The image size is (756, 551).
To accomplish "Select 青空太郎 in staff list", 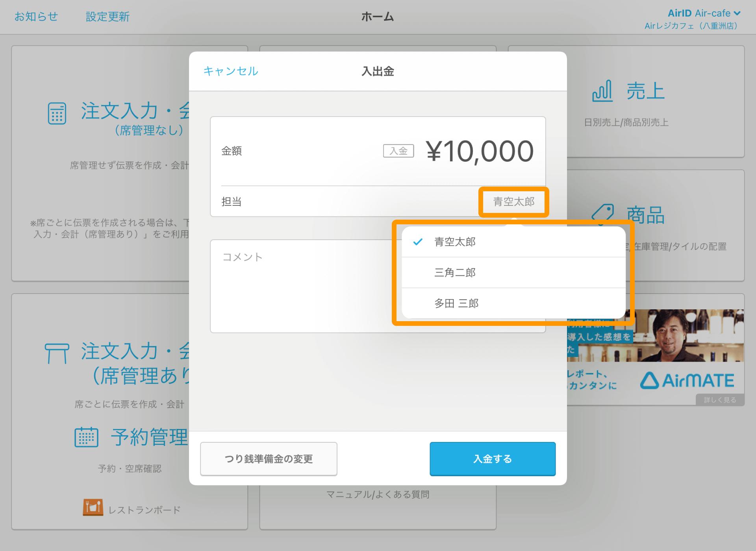I will coord(455,242).
